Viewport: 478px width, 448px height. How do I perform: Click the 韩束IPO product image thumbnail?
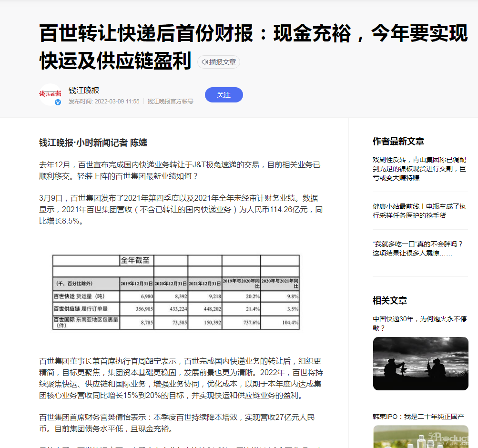coord(420,437)
